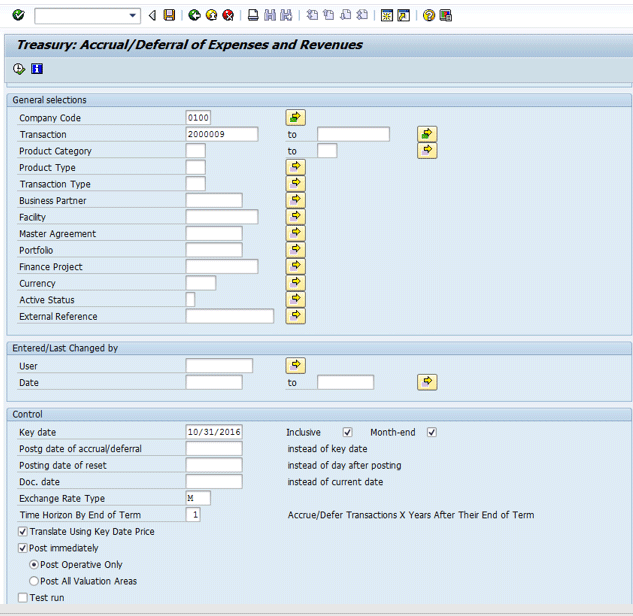633x616 pixels.
Task: Open the yellow Help question mark icon
Action: [428, 15]
